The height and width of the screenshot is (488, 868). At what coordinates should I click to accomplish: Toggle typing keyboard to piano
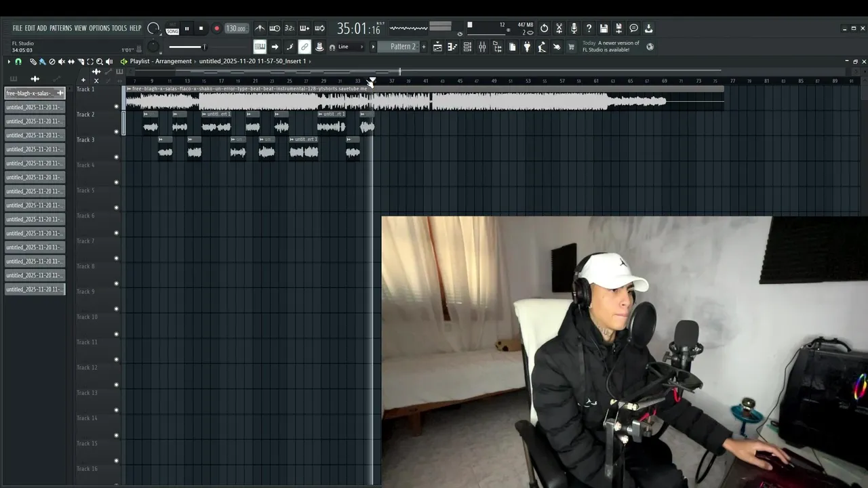tap(260, 47)
